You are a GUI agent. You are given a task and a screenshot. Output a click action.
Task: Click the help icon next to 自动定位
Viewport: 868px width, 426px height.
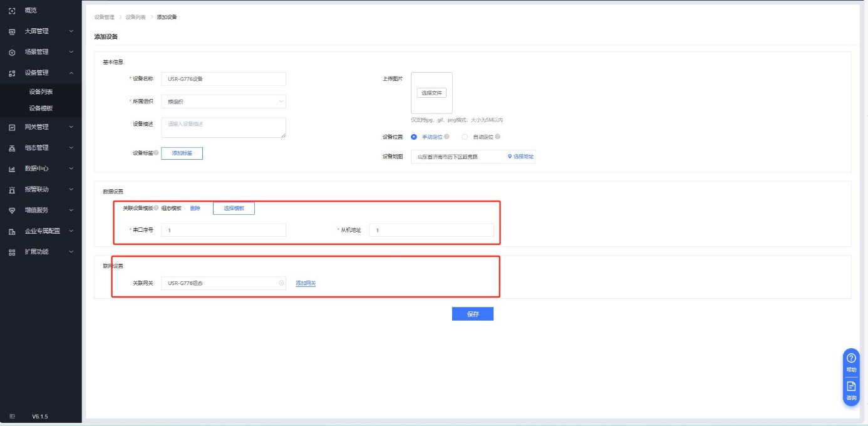tap(497, 137)
